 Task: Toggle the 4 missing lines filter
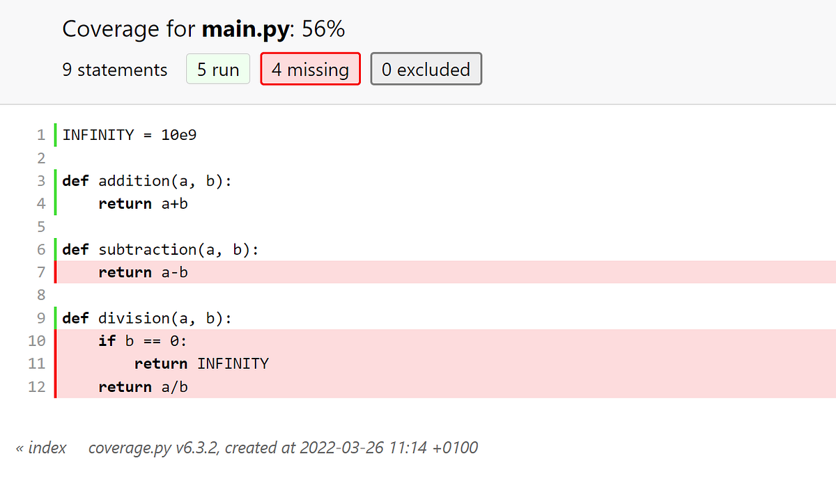point(310,68)
